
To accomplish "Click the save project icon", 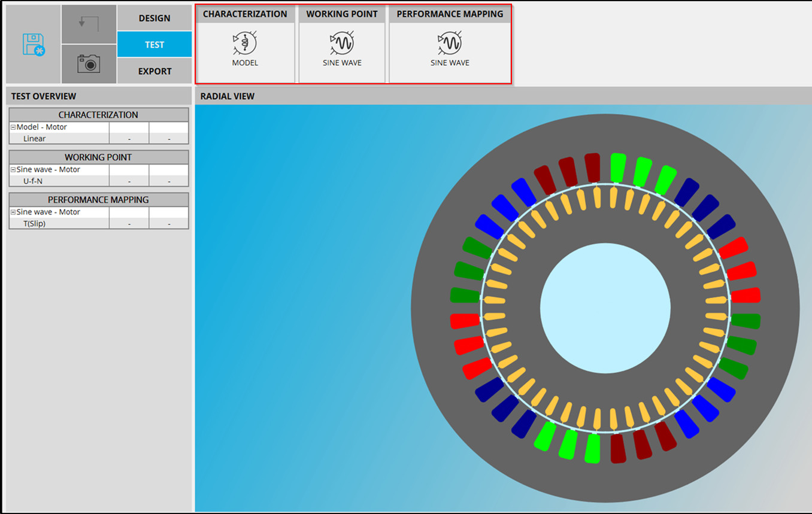I will pos(34,45).
